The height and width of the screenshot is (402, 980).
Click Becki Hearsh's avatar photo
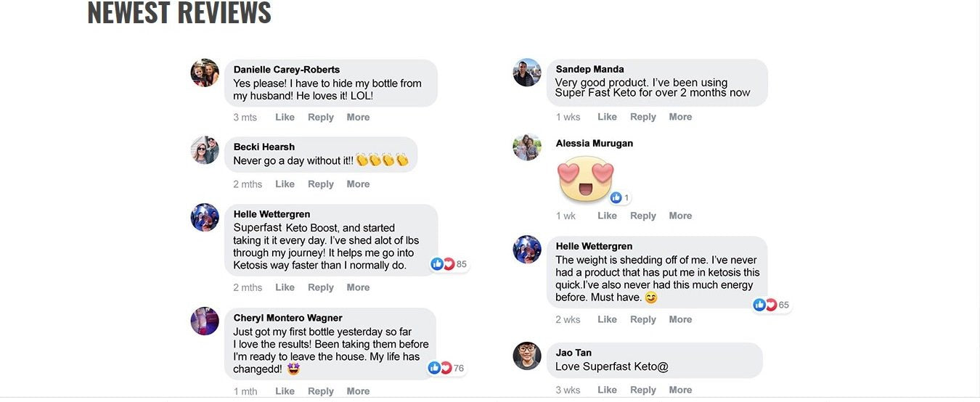(x=205, y=150)
